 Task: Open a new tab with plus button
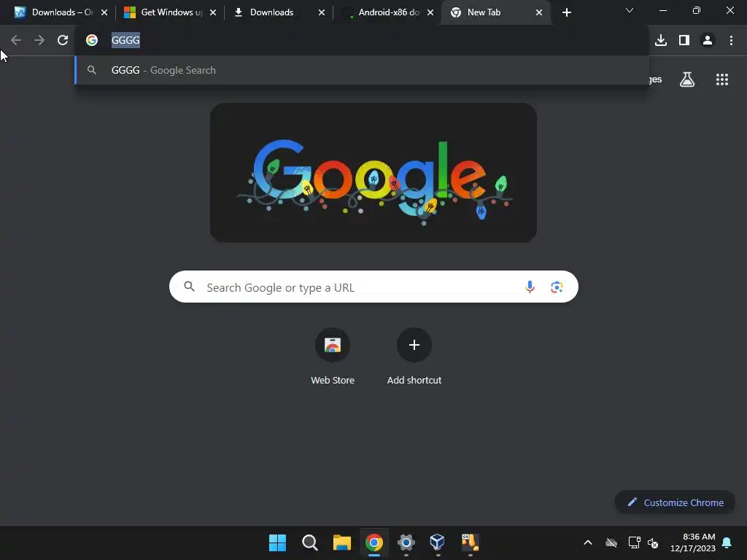click(x=566, y=13)
